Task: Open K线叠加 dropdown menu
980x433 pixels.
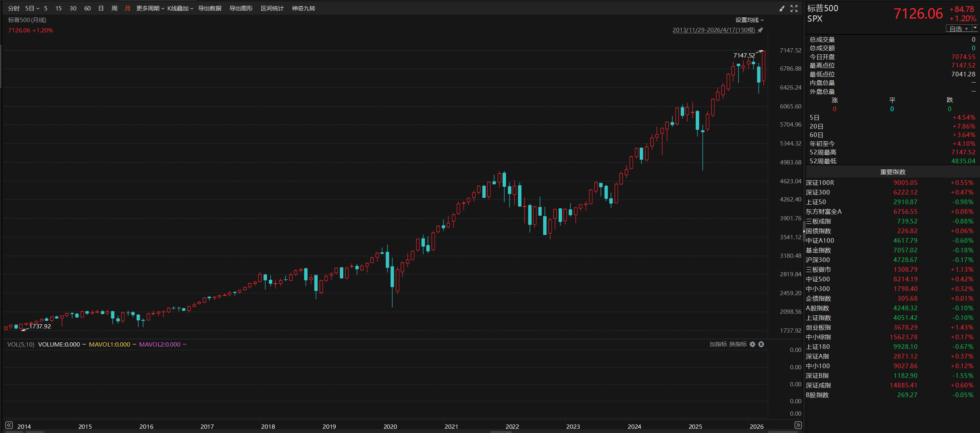Action: (180, 8)
